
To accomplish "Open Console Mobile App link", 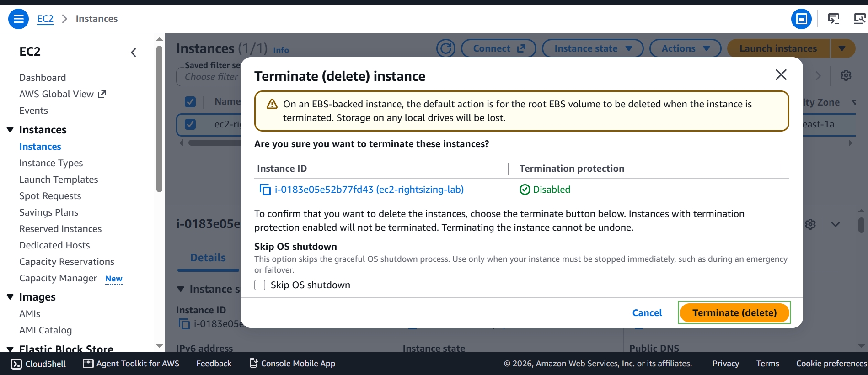I will click(x=293, y=364).
